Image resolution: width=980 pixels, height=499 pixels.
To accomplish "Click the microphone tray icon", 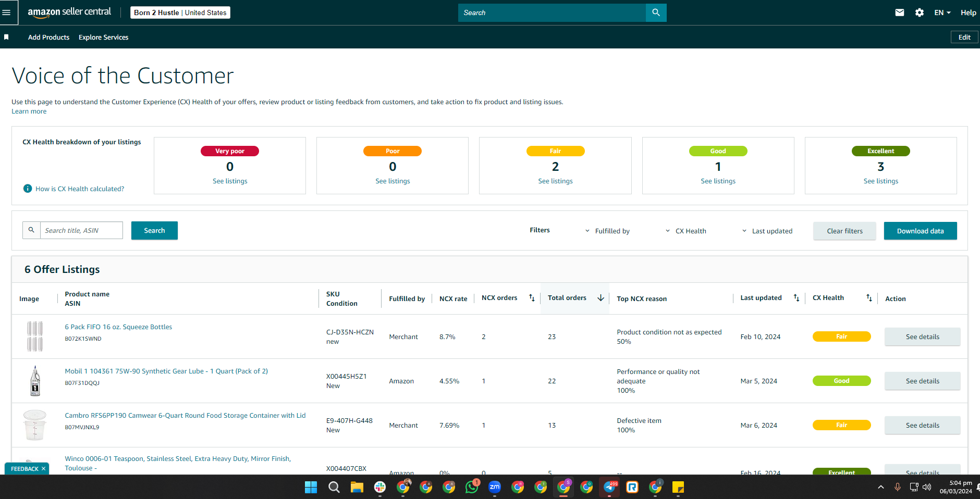I will (898, 487).
